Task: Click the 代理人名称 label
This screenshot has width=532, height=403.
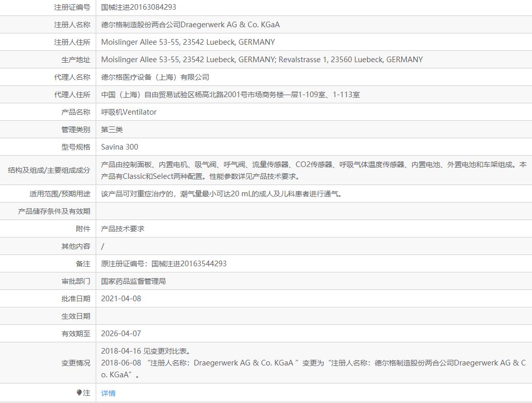Action: click(x=72, y=77)
